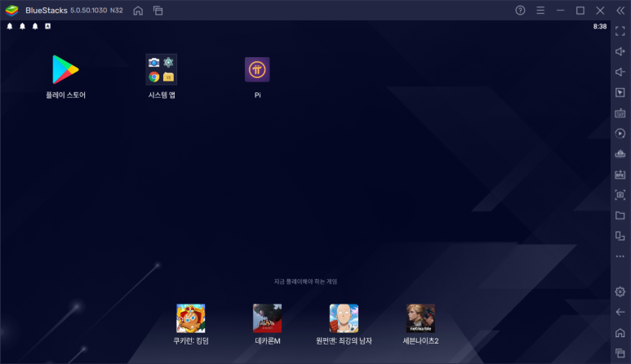This screenshot has width=631, height=364.
Task: Open the One Punch Man game
Action: coord(344,318)
